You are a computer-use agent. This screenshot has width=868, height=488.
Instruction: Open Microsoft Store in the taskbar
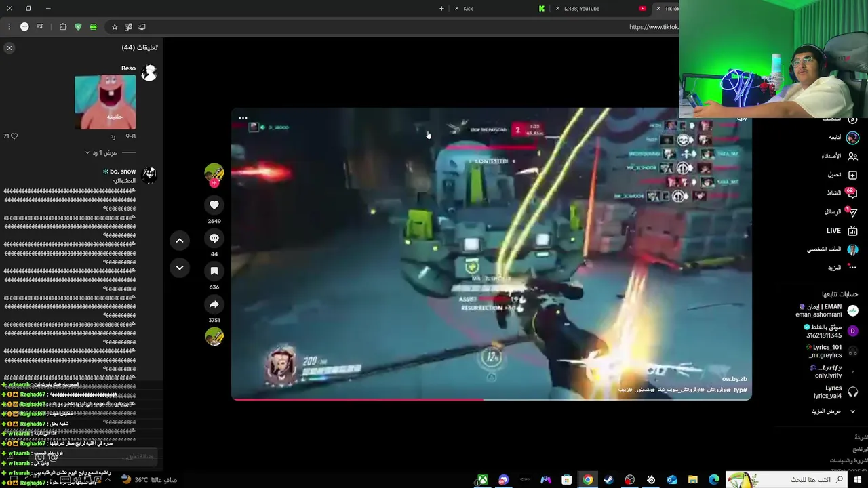[566, 480]
